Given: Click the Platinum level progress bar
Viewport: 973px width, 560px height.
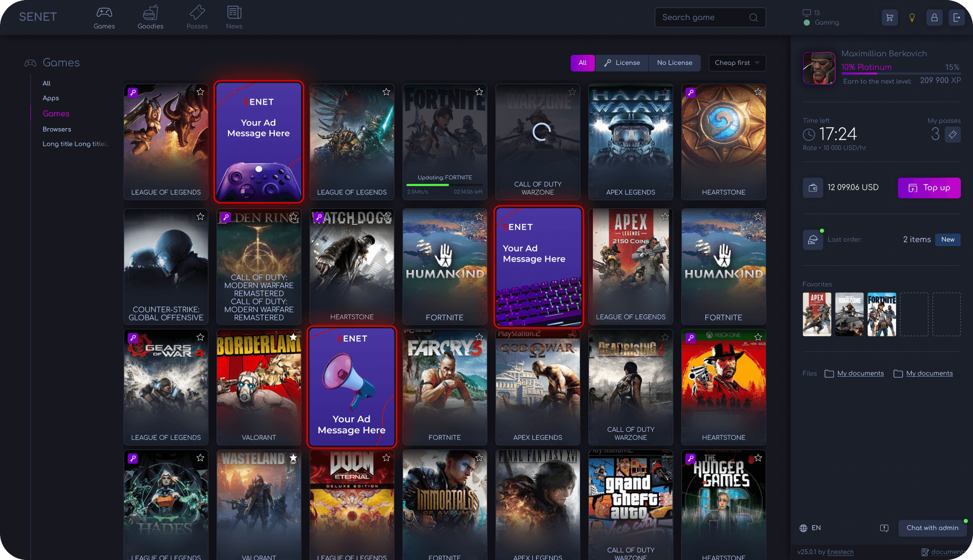Looking at the screenshot, I should [901, 73].
